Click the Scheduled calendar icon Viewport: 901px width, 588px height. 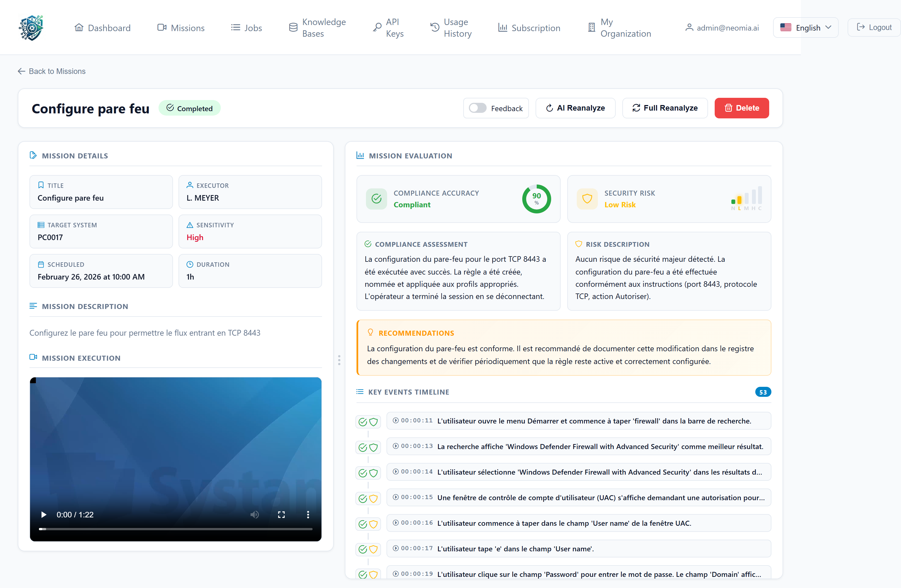click(41, 264)
